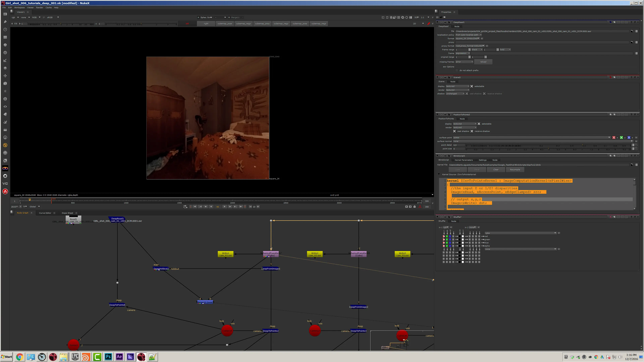Toggle 'do not attach prefix' checkbox

457,70
